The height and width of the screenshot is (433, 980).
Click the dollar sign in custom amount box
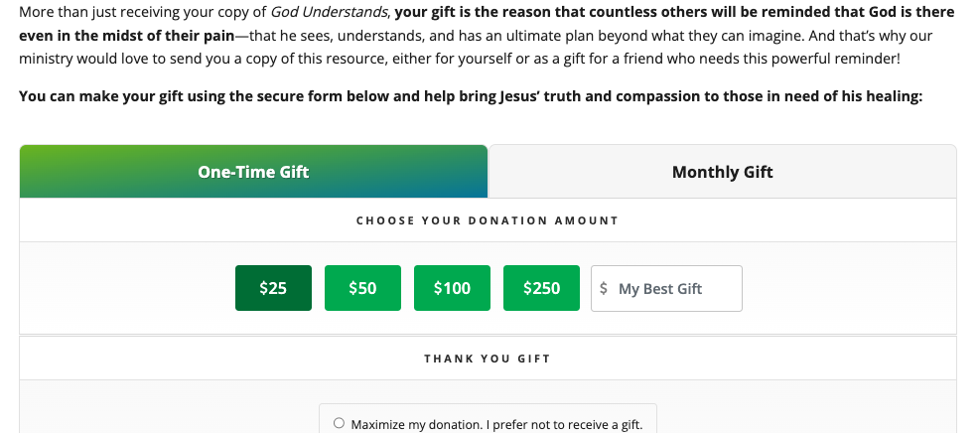[x=604, y=289]
